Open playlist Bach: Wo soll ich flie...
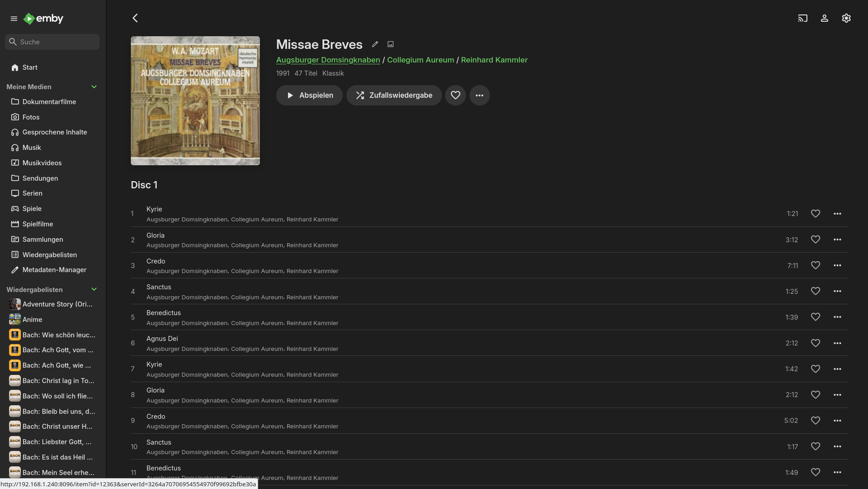868x489 pixels. coord(53,396)
